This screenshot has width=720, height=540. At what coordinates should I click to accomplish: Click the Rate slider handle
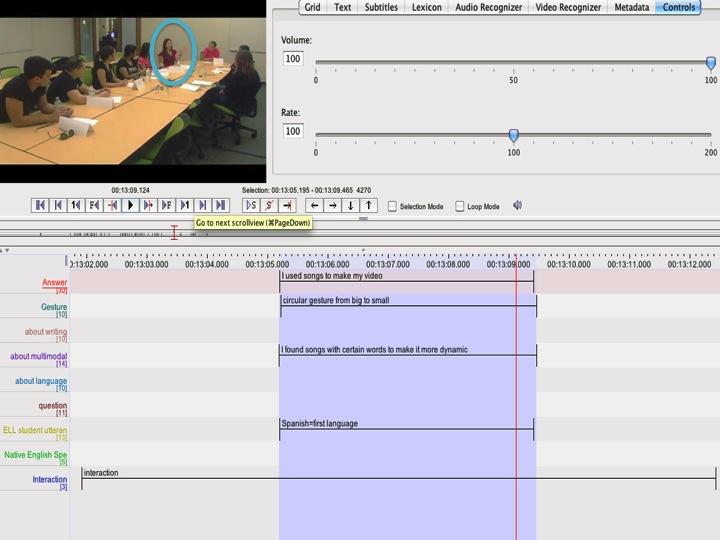click(x=514, y=135)
